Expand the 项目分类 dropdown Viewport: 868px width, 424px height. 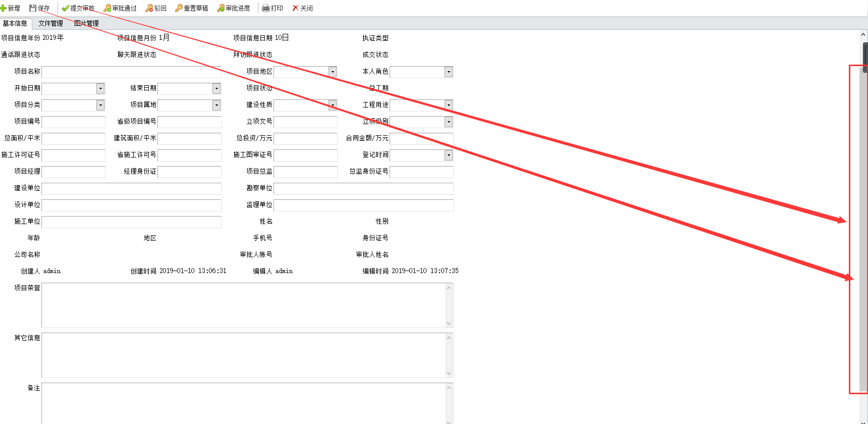click(x=100, y=105)
